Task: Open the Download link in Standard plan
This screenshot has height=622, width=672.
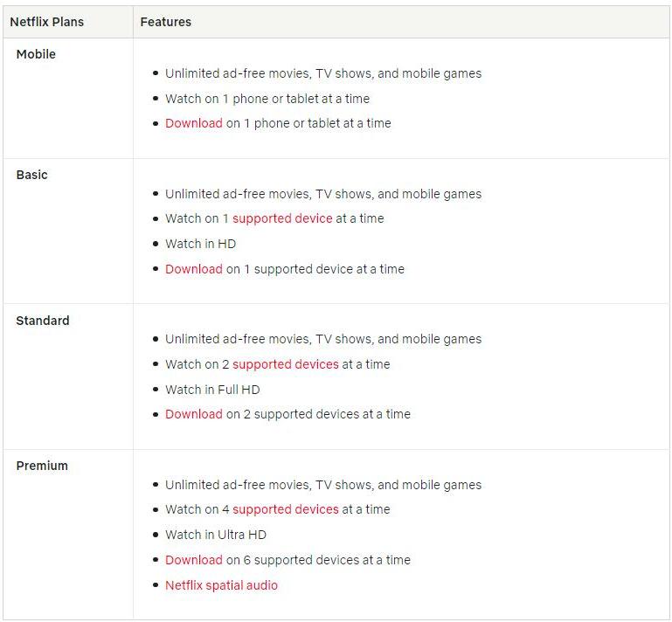Action: click(x=194, y=414)
